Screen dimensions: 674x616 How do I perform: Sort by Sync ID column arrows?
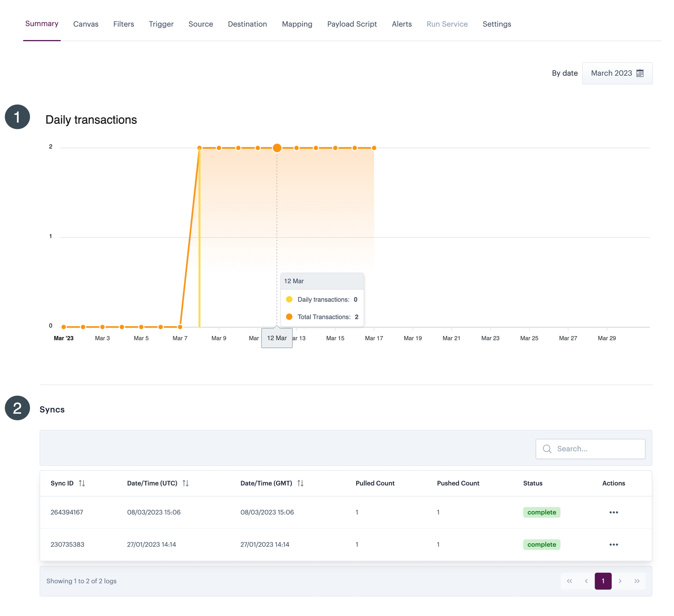point(82,483)
